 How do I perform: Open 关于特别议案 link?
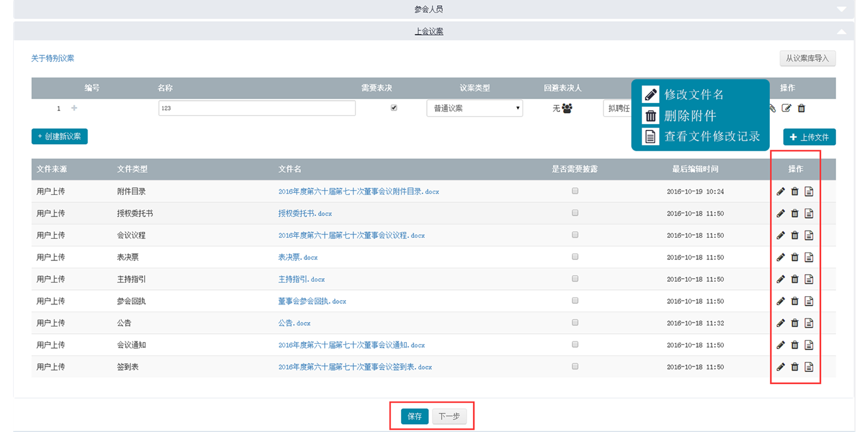[53, 58]
